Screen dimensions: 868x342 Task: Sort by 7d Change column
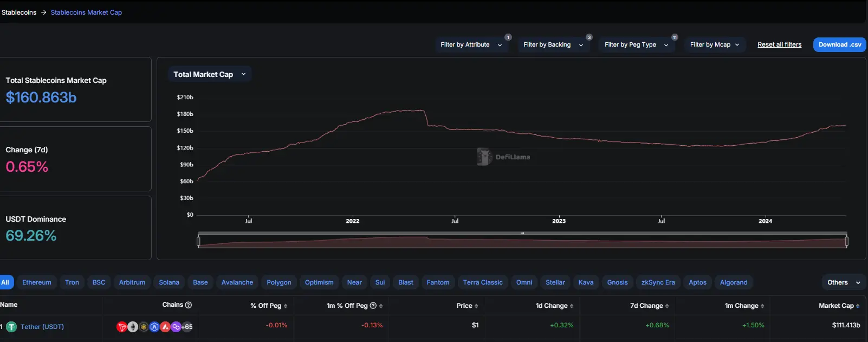[x=667, y=306]
